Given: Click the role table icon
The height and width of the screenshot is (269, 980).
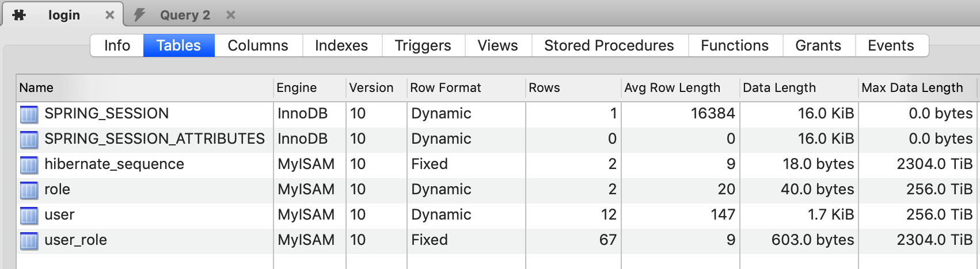Looking at the screenshot, I should click(29, 190).
